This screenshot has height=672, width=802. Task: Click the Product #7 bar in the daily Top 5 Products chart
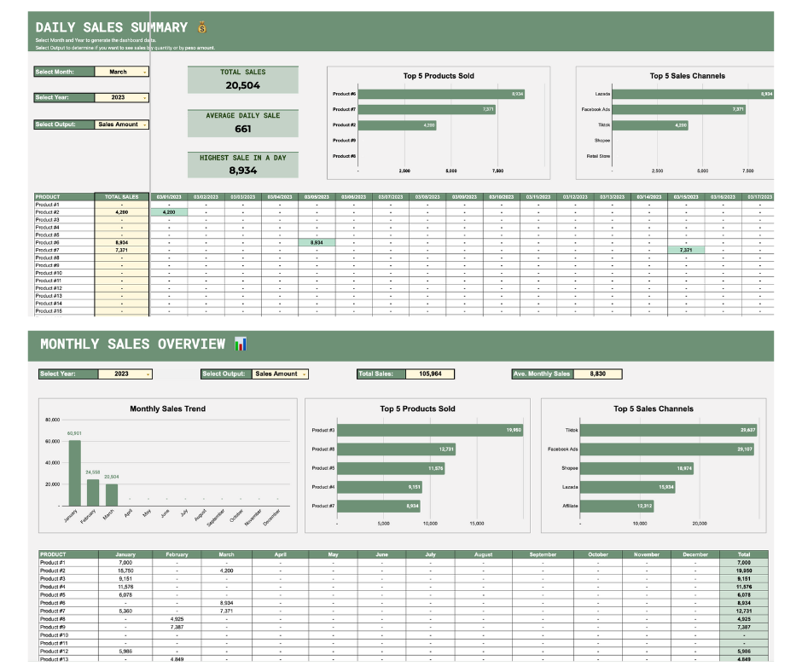427,109
